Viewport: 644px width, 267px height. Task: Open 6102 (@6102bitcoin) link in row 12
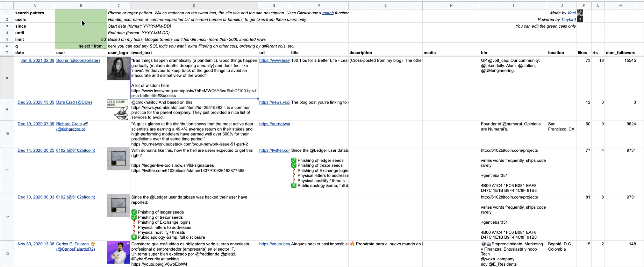[x=76, y=197]
